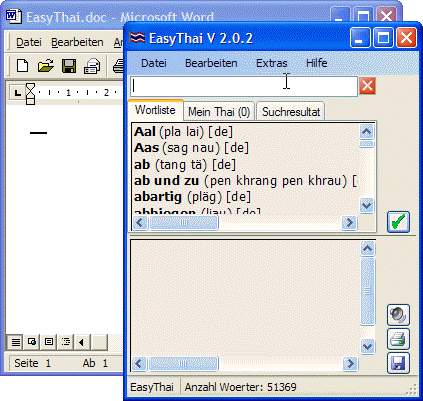Minimize the EasyThai window
Screen dimensions: 423x401
(x=360, y=37)
